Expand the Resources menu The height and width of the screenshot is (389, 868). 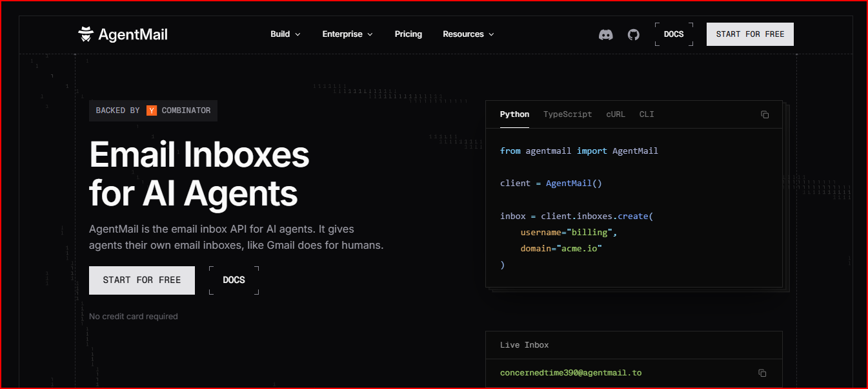click(x=469, y=34)
